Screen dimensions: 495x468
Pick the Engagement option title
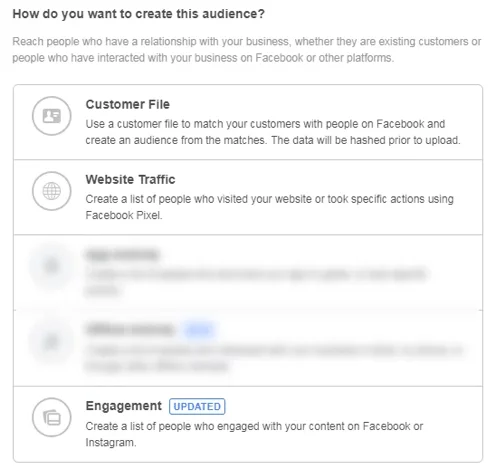pyautogui.click(x=123, y=406)
